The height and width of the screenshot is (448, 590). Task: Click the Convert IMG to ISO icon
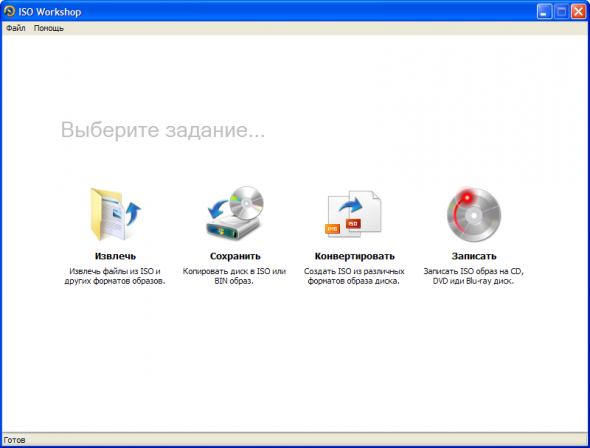[x=353, y=214]
